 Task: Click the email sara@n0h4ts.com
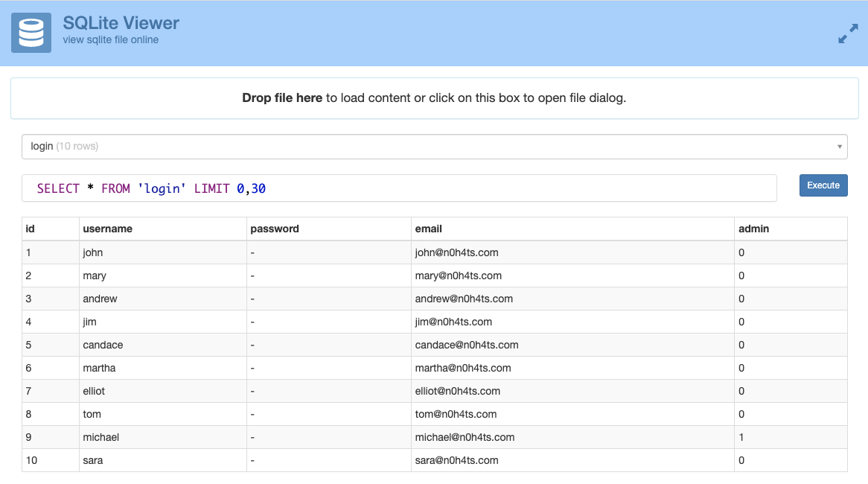(456, 461)
